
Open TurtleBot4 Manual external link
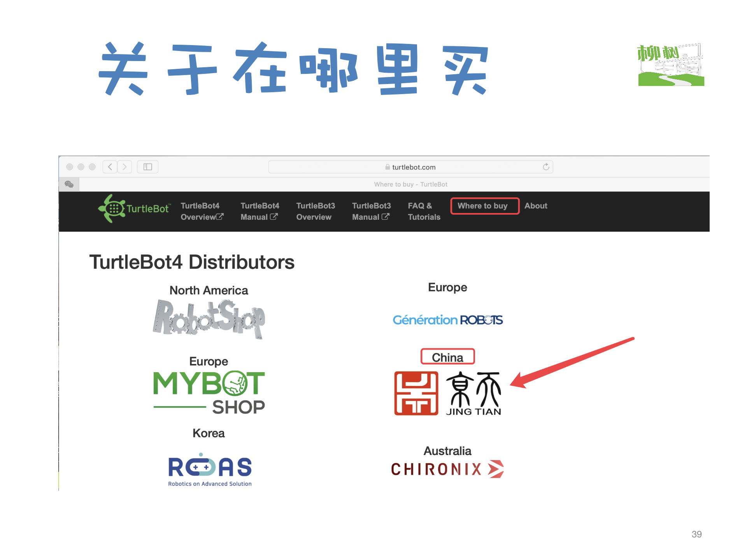(x=260, y=211)
